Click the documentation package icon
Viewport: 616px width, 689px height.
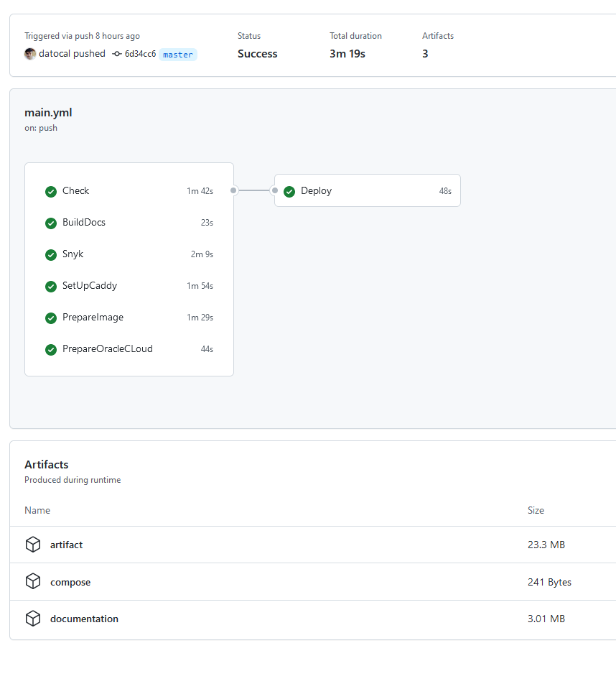[x=33, y=618]
